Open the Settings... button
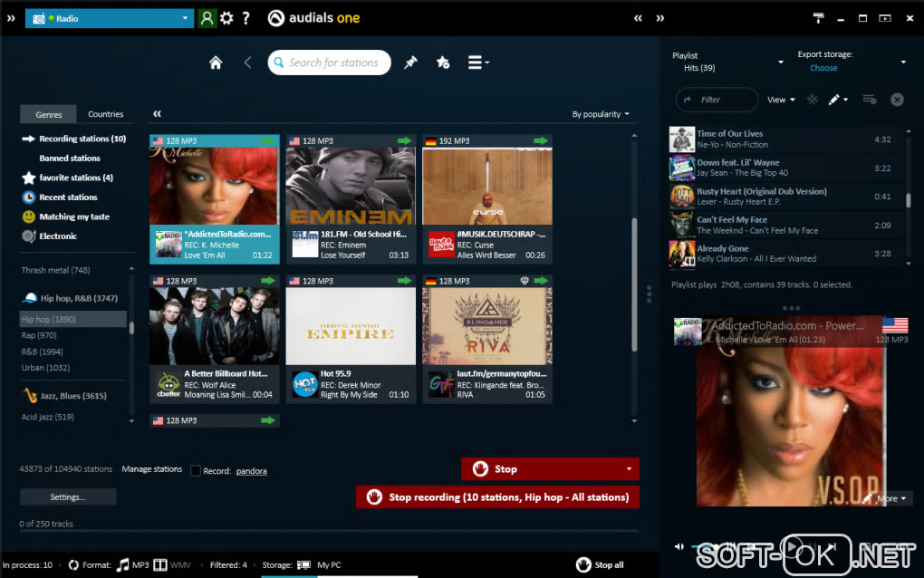 (x=68, y=496)
